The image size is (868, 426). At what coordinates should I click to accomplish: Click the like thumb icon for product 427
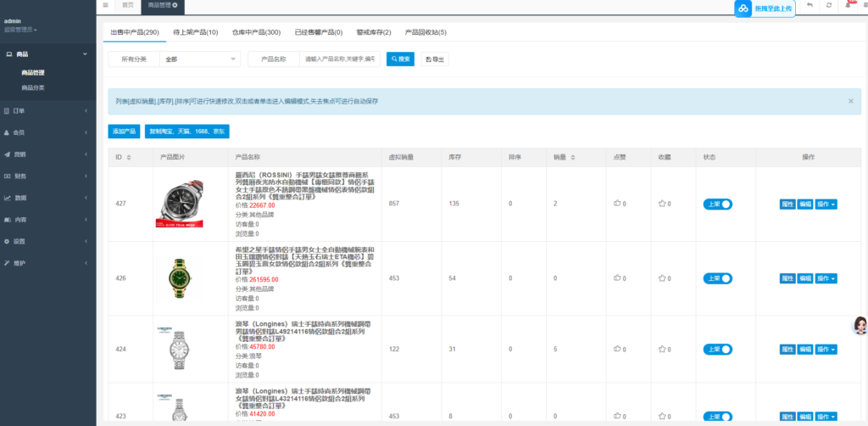coord(617,204)
